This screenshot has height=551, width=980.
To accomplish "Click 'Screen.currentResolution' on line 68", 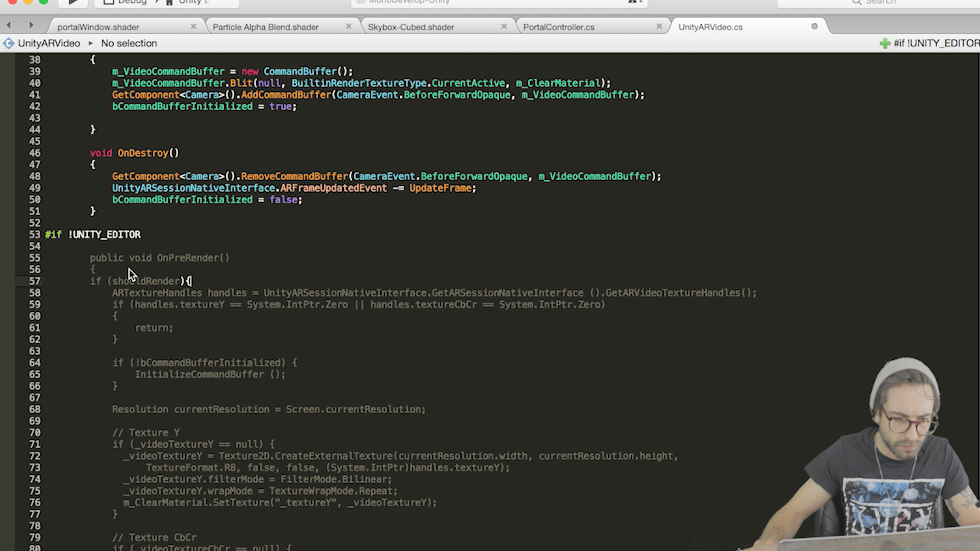I will 353,409.
